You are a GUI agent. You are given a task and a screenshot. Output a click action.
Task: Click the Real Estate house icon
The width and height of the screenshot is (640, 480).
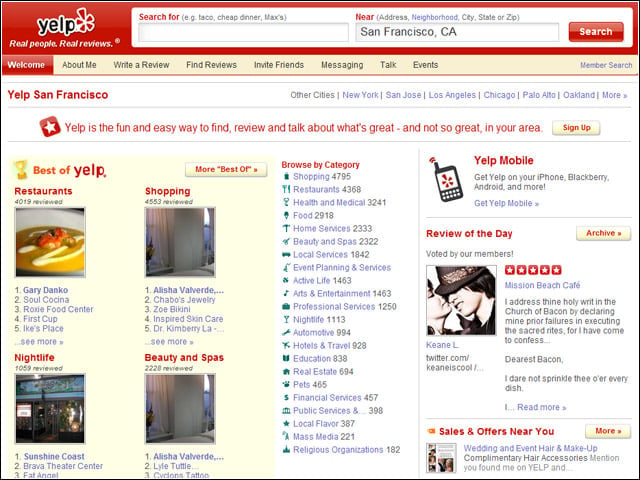(286, 371)
